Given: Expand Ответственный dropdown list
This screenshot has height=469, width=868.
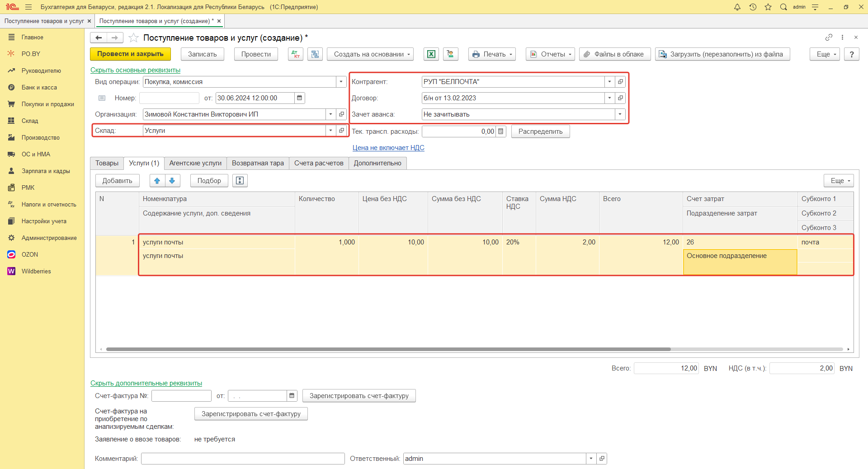Looking at the screenshot, I should (x=591, y=459).
